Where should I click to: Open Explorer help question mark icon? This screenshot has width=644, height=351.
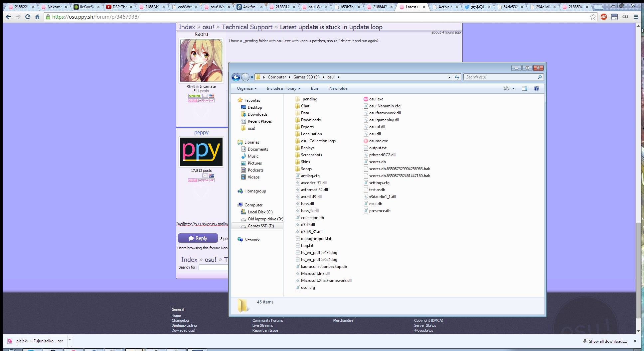(x=536, y=88)
